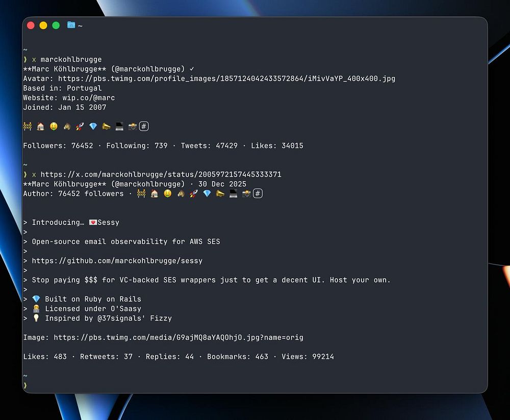Click 'Open-source email observability for AWS SES' line
This screenshot has height=420, width=510.
[126, 241]
